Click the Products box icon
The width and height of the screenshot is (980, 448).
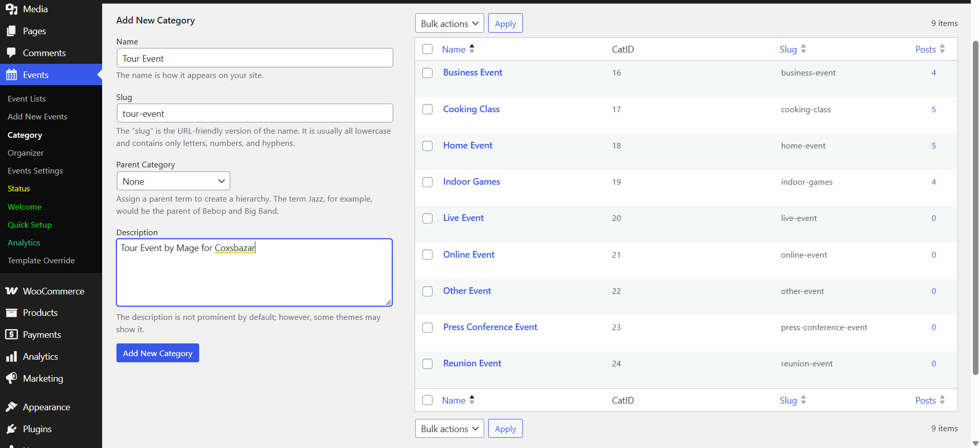tap(11, 313)
